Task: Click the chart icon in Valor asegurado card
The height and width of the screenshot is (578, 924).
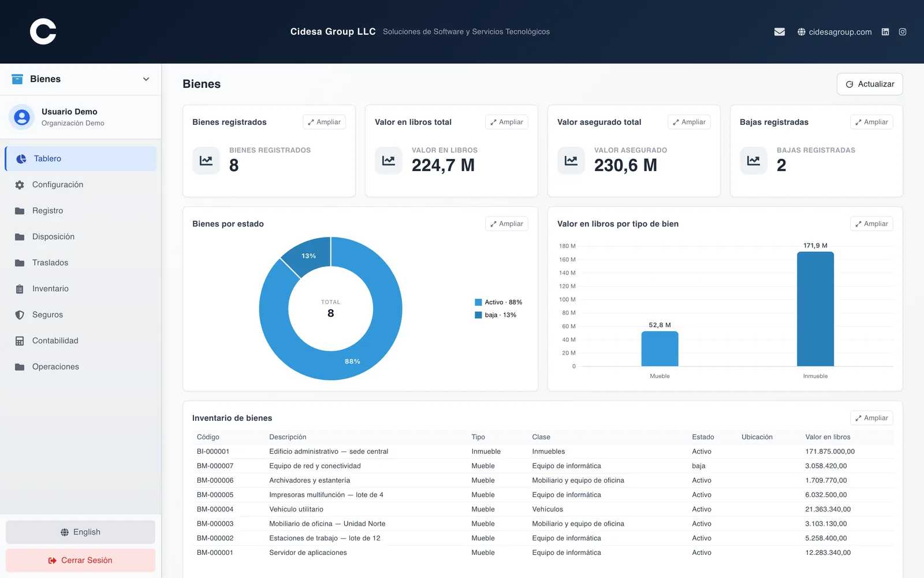Action: [571, 161]
